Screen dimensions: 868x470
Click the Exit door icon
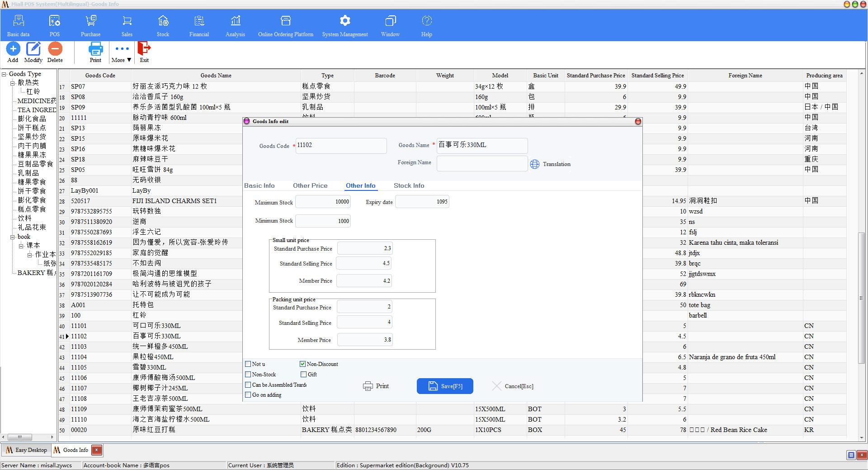(144, 48)
